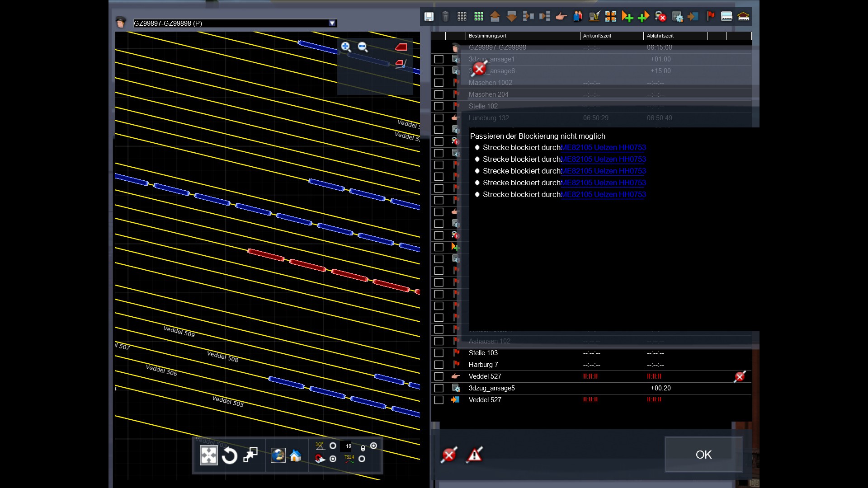
Task: Click the Veddel 509 track label on the map
Action: click(179, 332)
